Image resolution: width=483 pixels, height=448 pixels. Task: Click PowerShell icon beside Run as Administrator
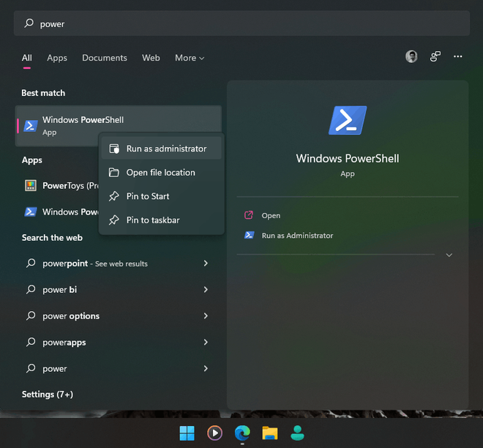249,235
